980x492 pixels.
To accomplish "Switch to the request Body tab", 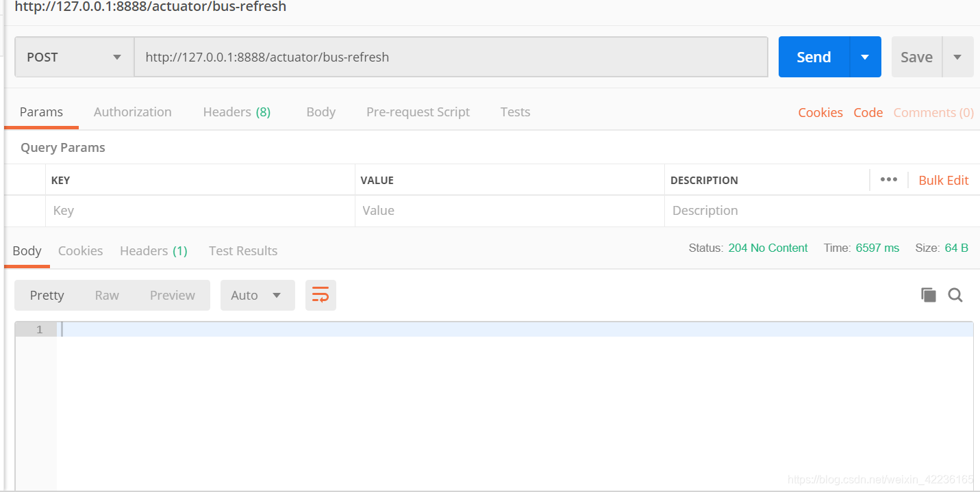I will pos(321,112).
